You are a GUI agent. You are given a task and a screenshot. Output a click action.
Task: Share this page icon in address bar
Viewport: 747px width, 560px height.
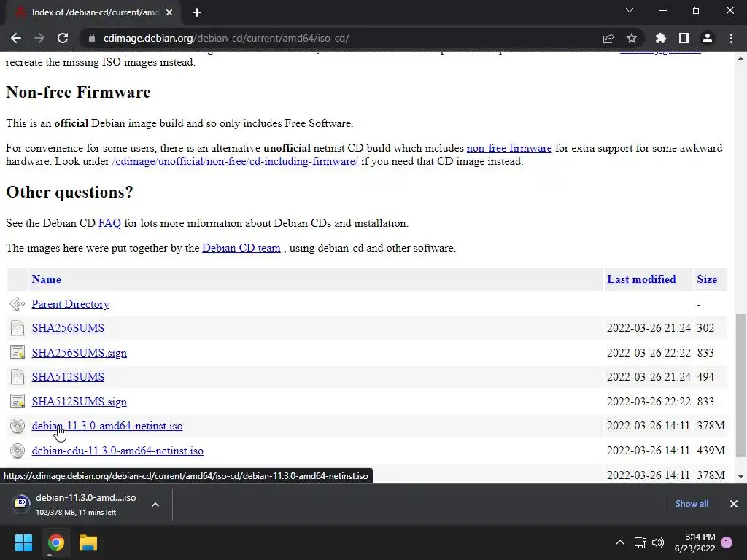(x=608, y=38)
